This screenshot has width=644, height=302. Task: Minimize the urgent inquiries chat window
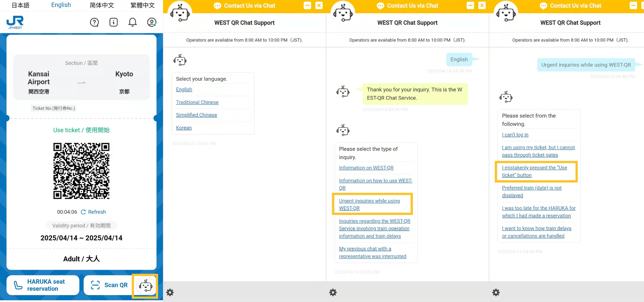click(x=633, y=5)
